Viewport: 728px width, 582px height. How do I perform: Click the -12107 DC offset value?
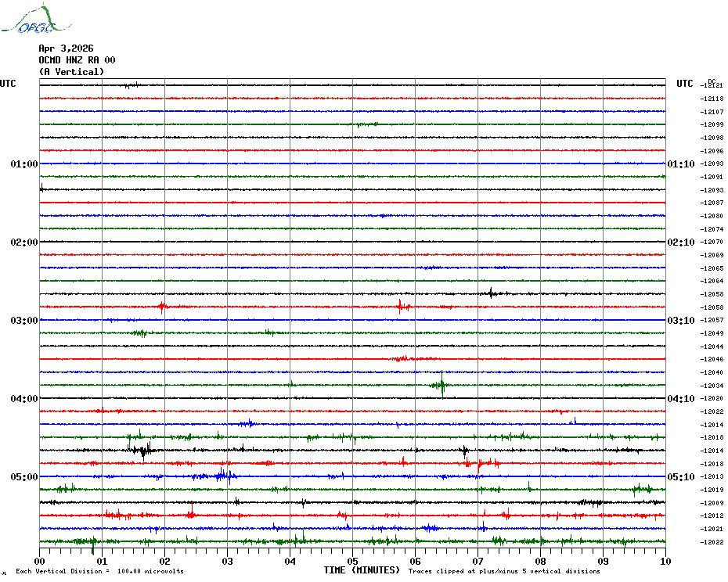[x=712, y=112]
